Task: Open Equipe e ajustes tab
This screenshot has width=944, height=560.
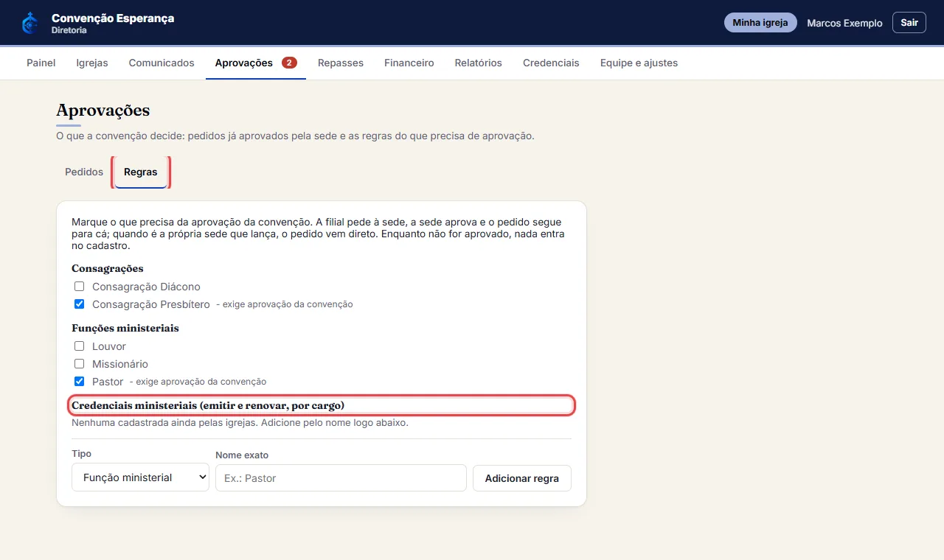Action: [x=639, y=63]
